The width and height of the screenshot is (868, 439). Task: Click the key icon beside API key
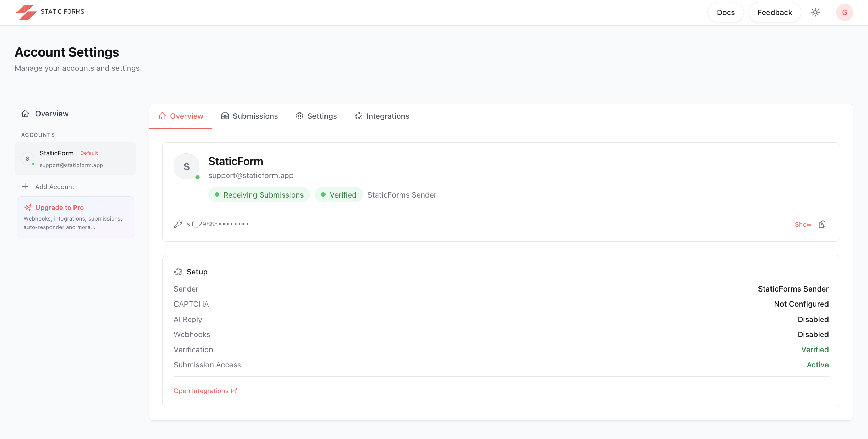(178, 224)
